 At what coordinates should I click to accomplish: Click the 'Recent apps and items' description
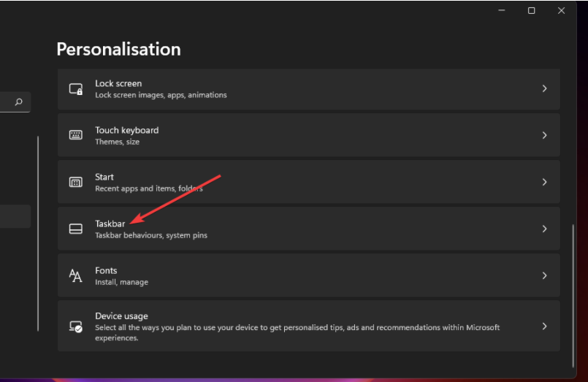coord(149,188)
